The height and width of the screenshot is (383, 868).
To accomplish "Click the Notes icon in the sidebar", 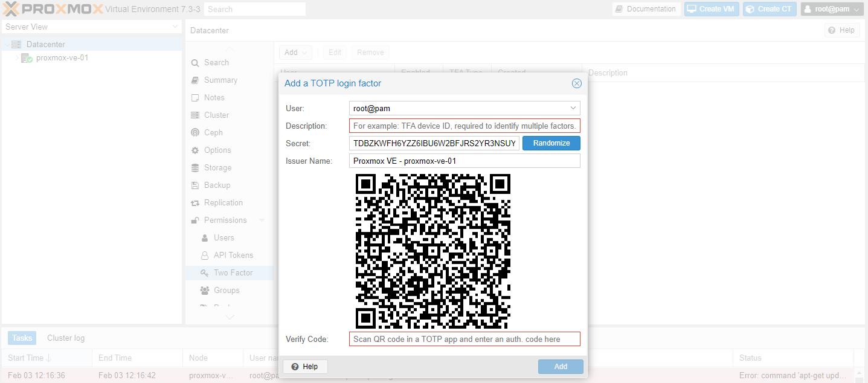I will pyautogui.click(x=195, y=97).
